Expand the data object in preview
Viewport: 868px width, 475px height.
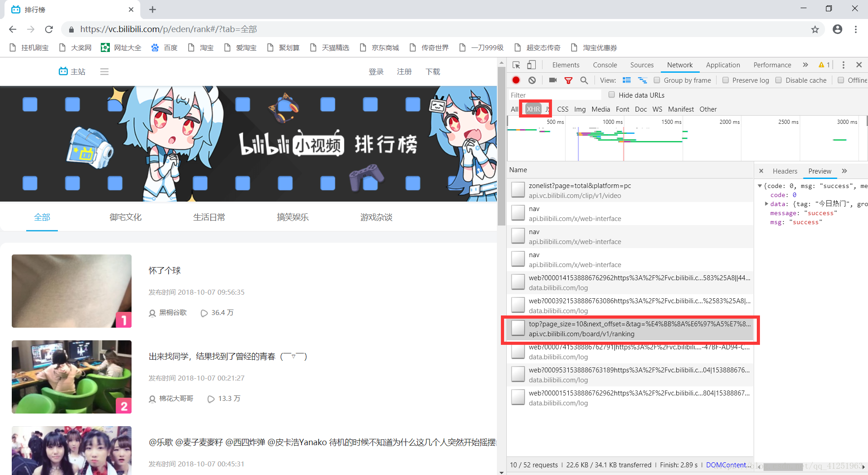767,204
